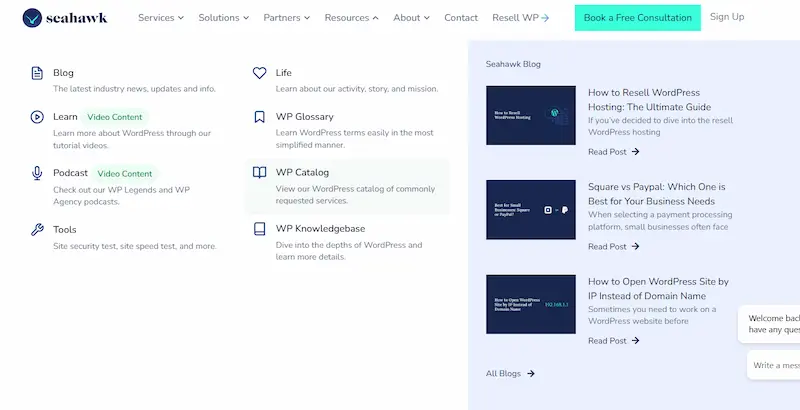Click Book a Free Consultation button
800x410 pixels.
point(638,18)
